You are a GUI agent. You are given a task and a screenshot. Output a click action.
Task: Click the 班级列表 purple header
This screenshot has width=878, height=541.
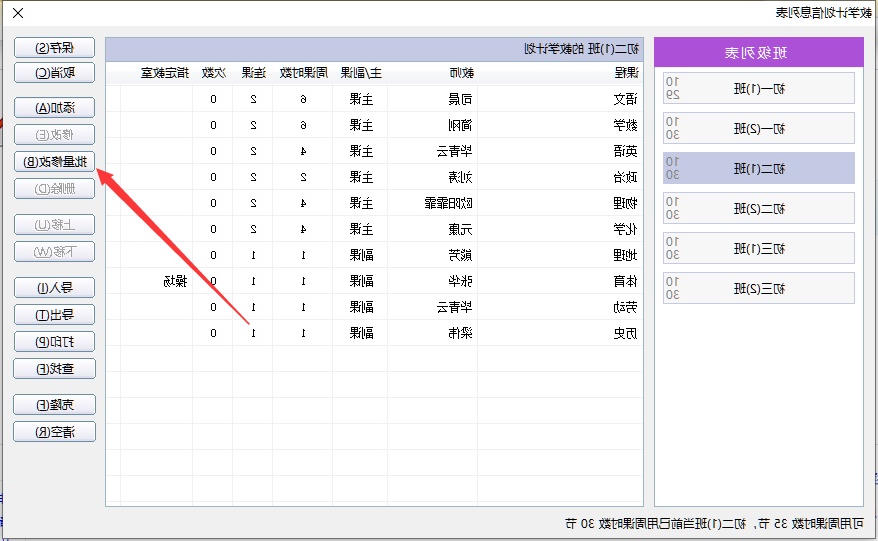click(x=759, y=53)
